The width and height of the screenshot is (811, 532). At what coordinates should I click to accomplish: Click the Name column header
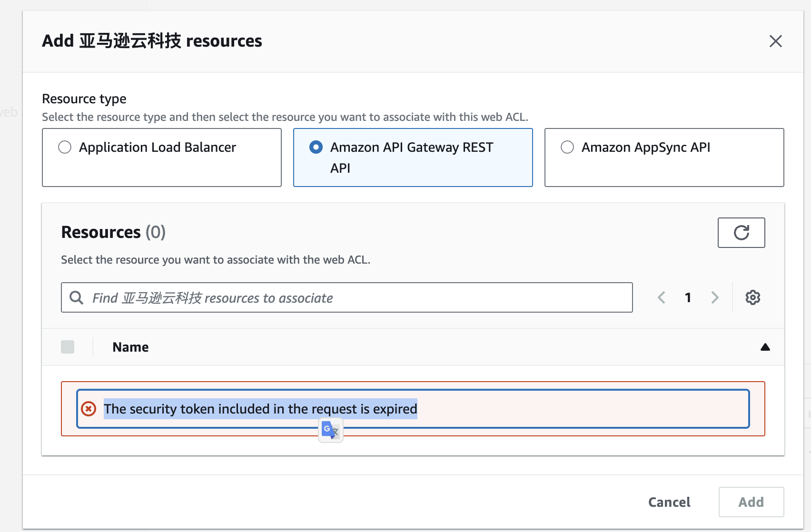(x=130, y=347)
